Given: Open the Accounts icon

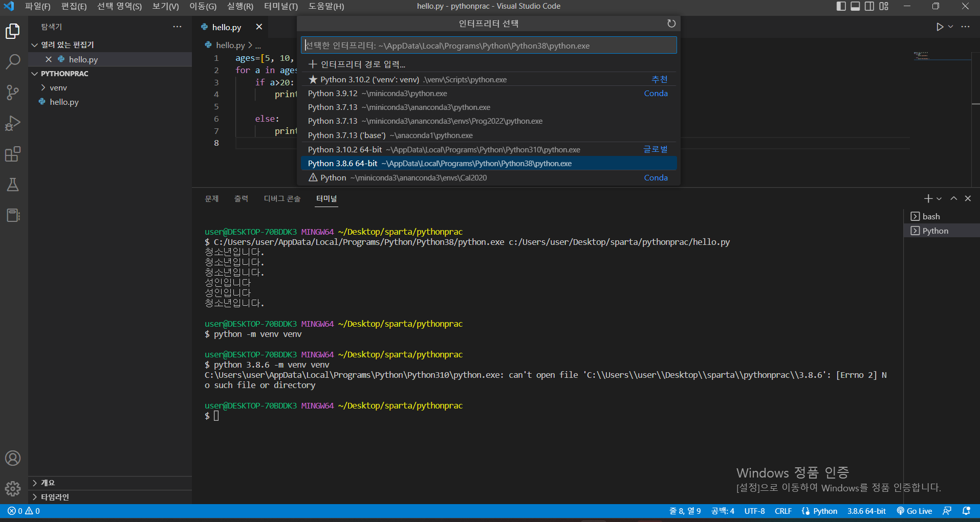Looking at the screenshot, I should 13,458.
